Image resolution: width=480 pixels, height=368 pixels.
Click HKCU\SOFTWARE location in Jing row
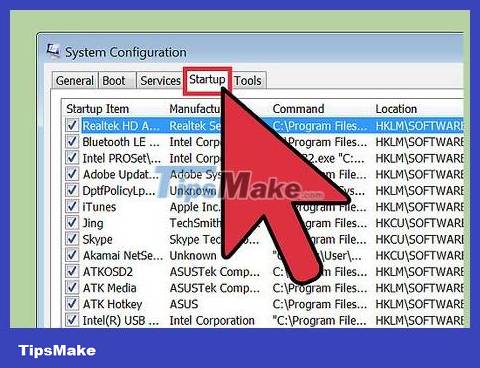pos(419,223)
